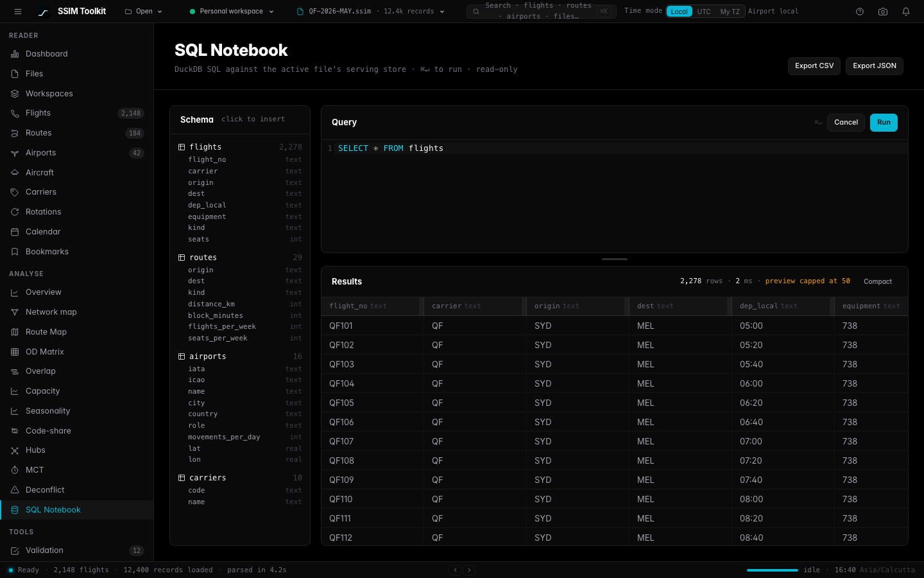Open the SQL Notebook page
Viewport: 924px width, 578px height.
77,510
